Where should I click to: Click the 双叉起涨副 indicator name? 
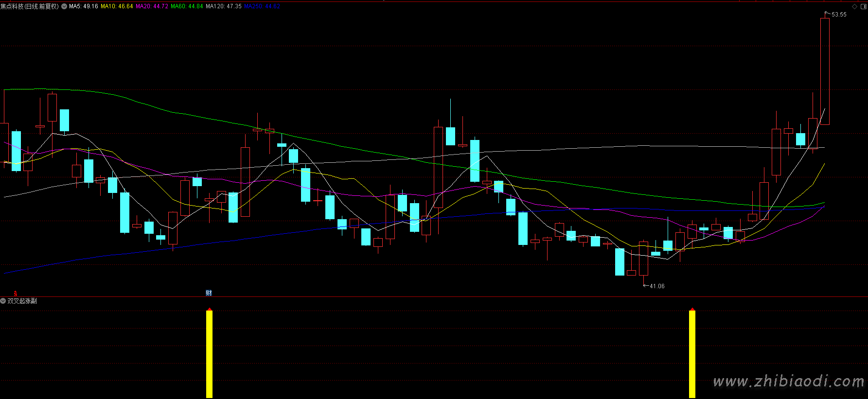(22, 301)
